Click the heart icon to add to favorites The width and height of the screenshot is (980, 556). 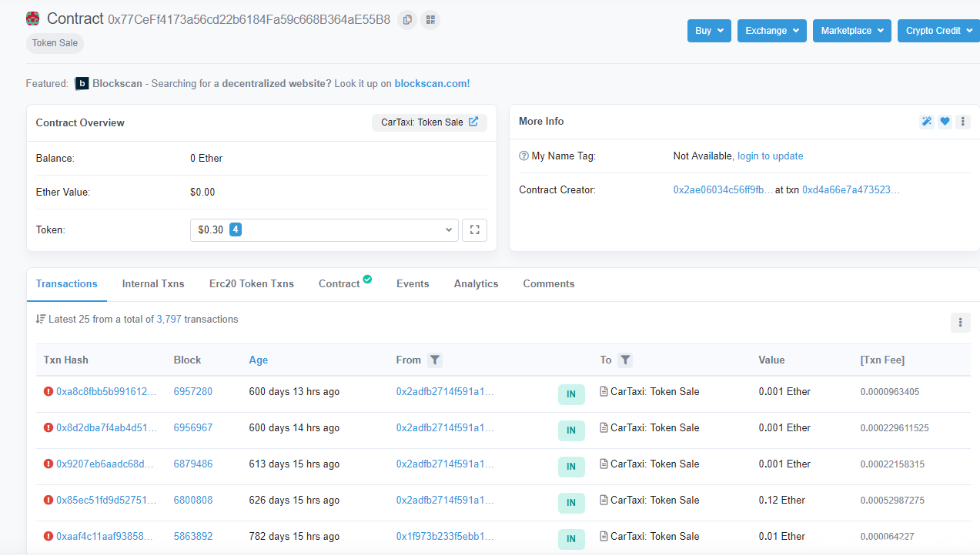[945, 122]
